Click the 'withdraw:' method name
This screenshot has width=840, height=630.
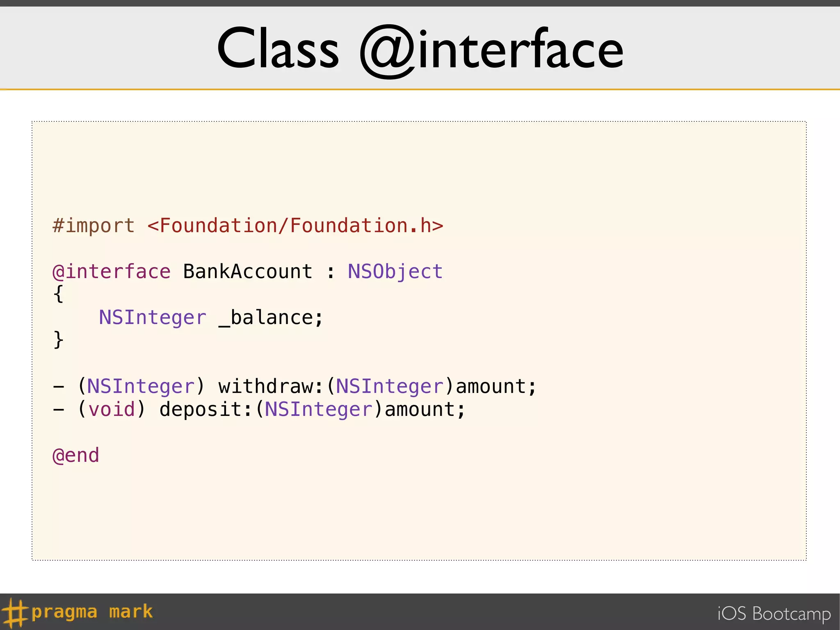coord(271,386)
